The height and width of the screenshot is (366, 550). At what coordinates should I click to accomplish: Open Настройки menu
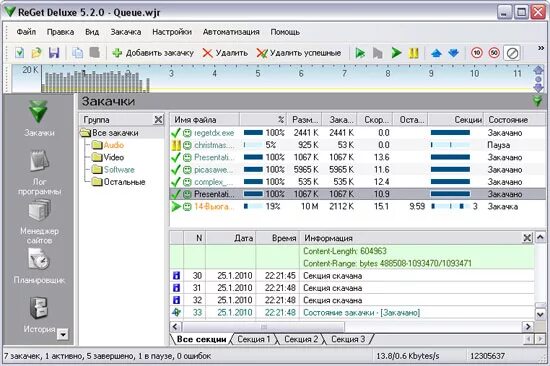point(172,32)
